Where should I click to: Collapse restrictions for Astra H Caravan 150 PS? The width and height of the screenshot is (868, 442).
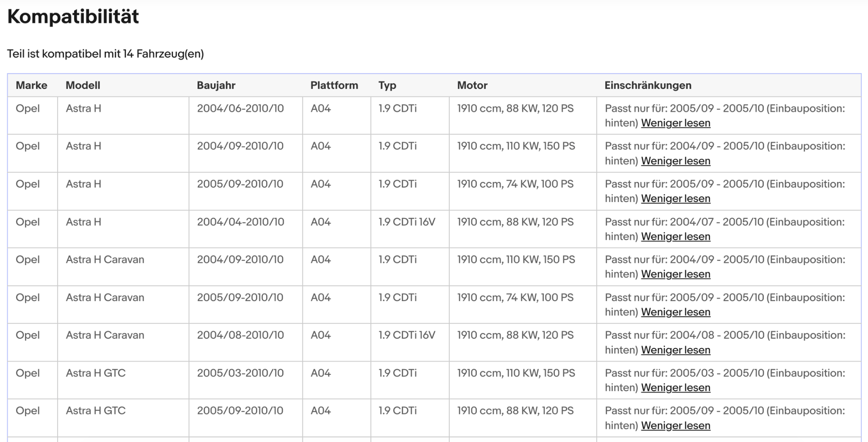[675, 274]
